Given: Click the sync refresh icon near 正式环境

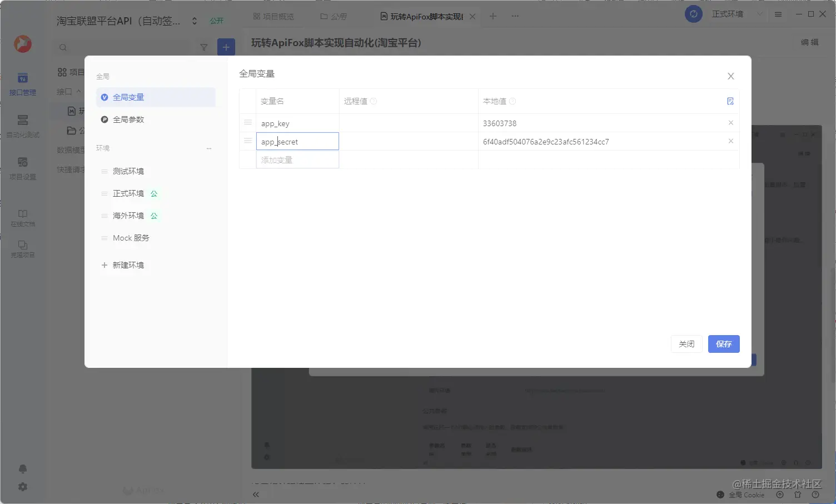Looking at the screenshot, I should click(693, 14).
